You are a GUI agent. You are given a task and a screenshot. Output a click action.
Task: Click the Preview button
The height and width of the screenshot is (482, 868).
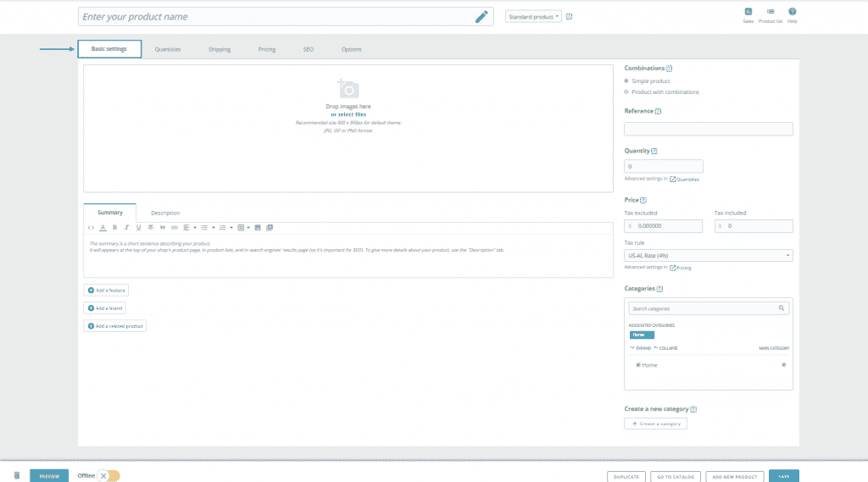(x=49, y=476)
